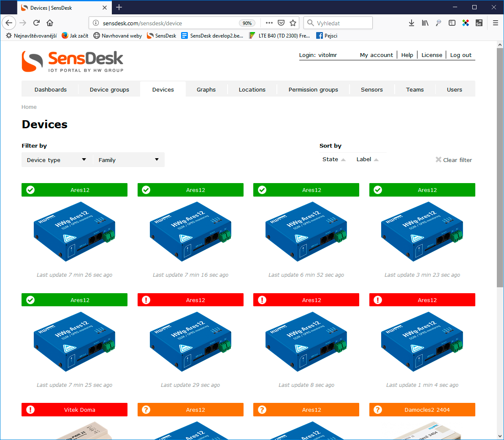Open Ares12 image updated 8 sec ago
Image resolution: width=504 pixels, height=440 pixels.
[306, 342]
